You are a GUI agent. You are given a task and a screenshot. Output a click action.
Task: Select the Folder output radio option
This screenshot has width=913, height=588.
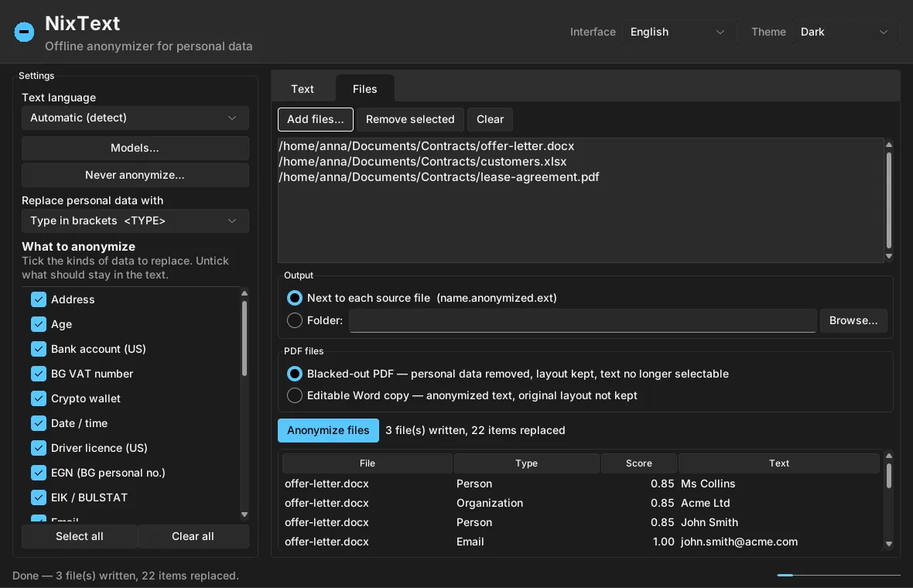point(295,320)
